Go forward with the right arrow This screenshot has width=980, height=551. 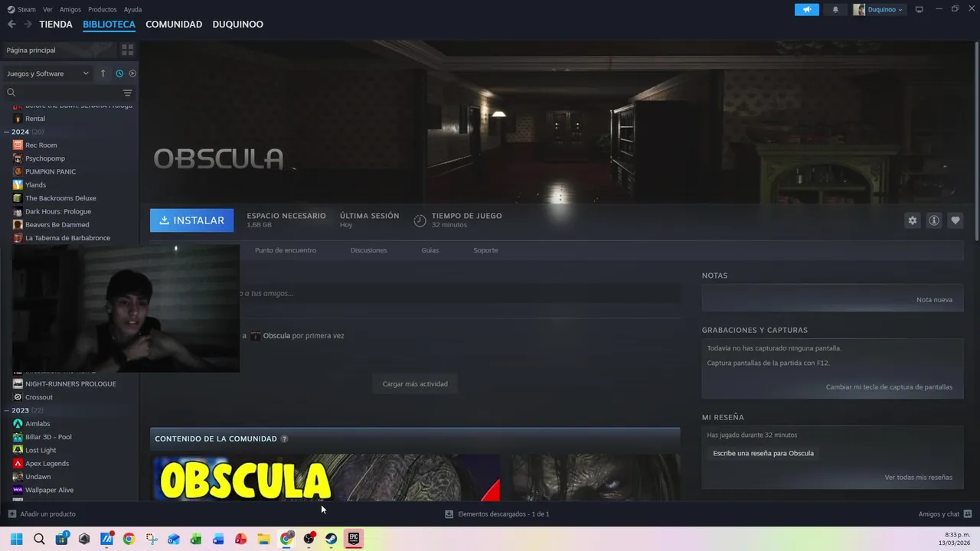(28, 24)
